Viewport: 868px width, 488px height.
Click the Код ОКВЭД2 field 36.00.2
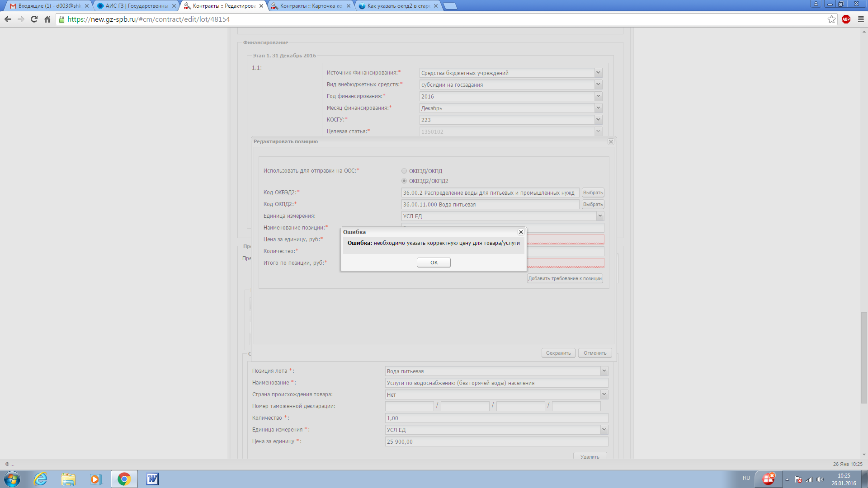(x=490, y=192)
